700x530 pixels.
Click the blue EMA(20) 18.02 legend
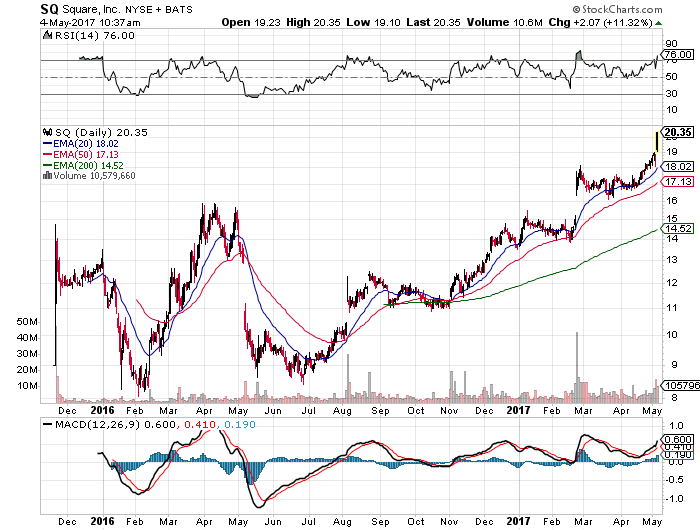81,144
